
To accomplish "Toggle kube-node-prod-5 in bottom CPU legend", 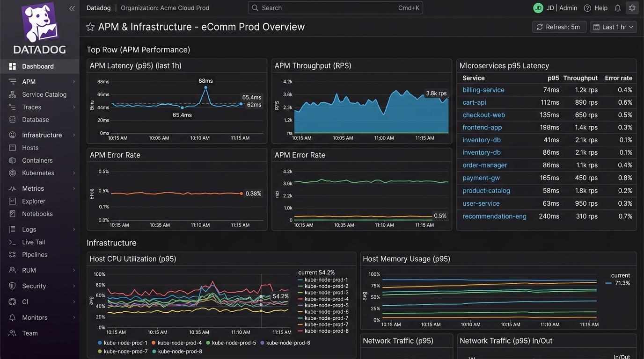I will 231,343.
